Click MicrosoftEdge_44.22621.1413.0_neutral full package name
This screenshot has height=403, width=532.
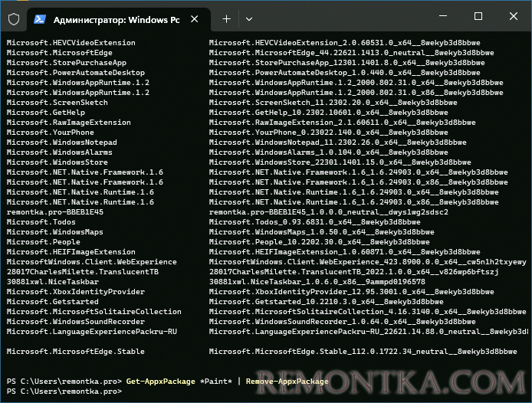[352, 53]
